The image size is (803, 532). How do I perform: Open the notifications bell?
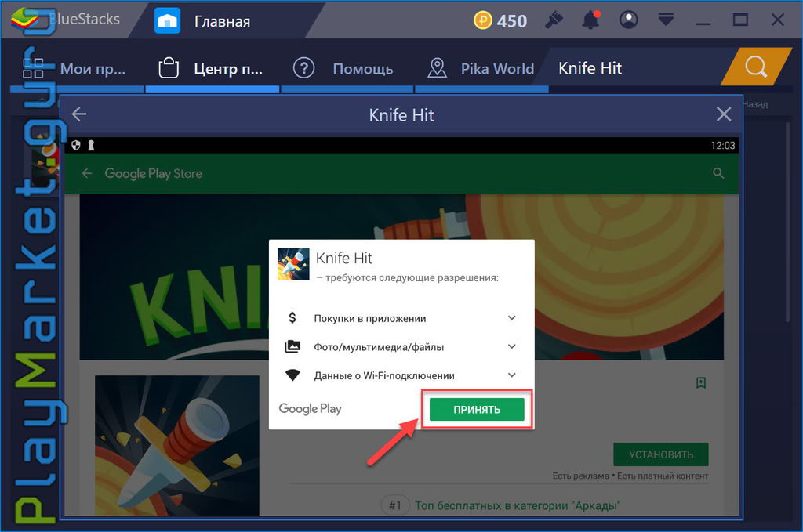(590, 20)
